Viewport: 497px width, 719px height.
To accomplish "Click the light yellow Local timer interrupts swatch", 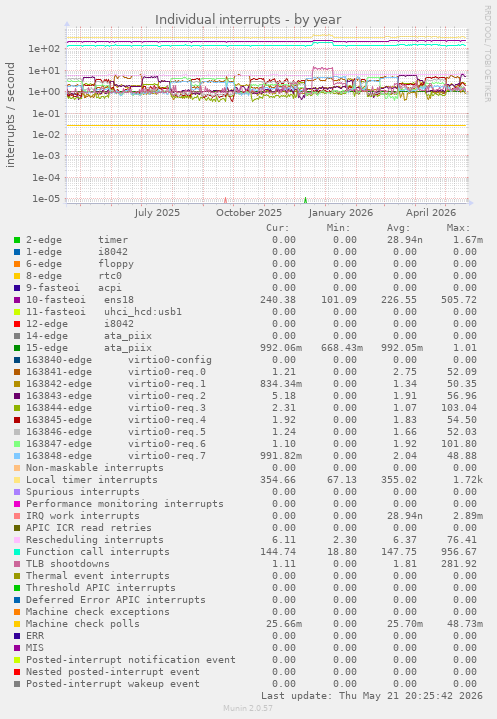I will [x=17, y=480].
